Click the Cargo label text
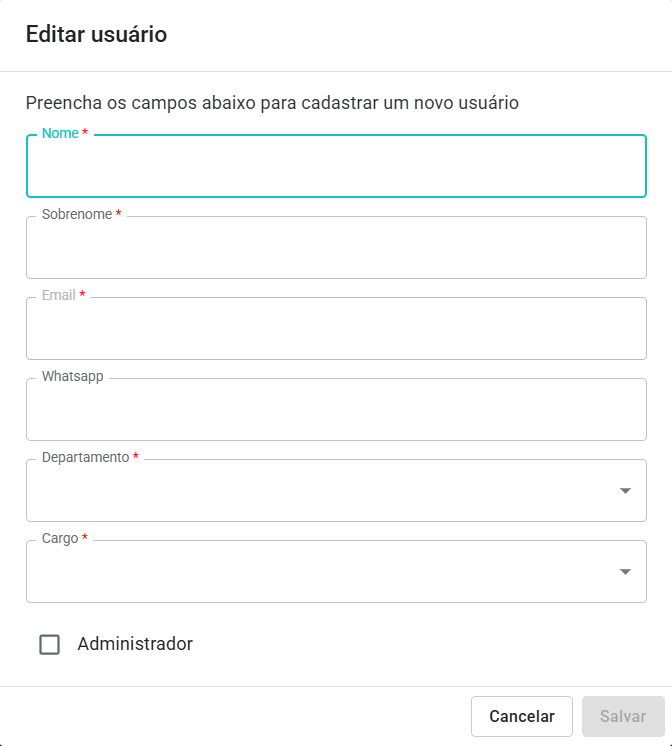The image size is (672, 746). click(60, 538)
